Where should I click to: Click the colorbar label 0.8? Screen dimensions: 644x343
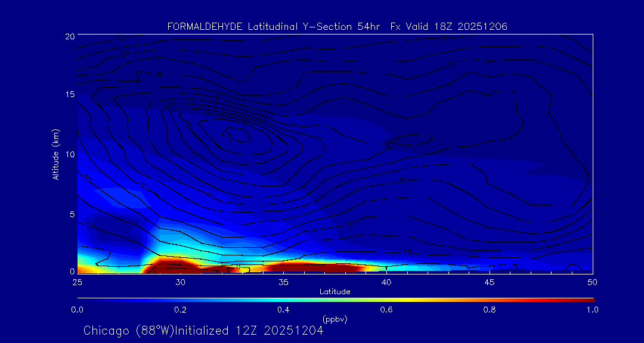(490, 310)
